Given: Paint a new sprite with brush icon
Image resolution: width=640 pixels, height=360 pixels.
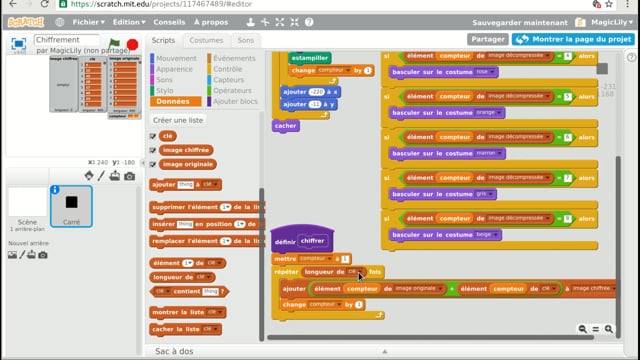Looking at the screenshot, I should pyautogui.click(x=101, y=176).
